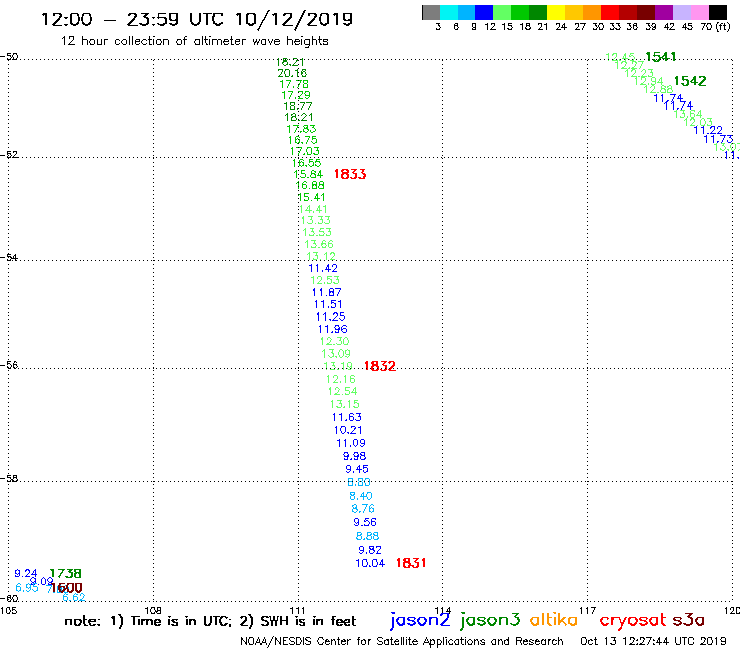Click the lavender 45 ft legend swatch
Screen dimensions: 740x650
point(681,12)
